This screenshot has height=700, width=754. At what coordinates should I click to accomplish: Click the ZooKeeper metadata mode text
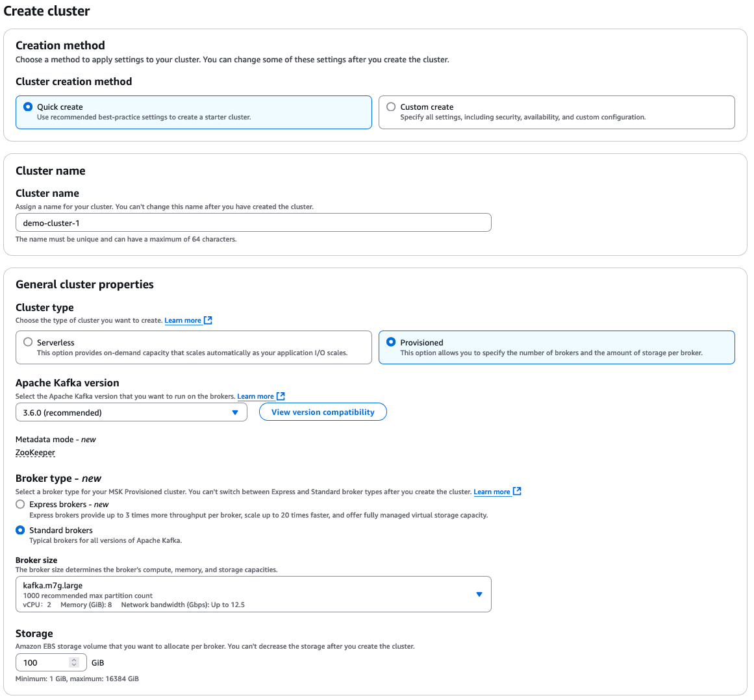click(x=35, y=453)
